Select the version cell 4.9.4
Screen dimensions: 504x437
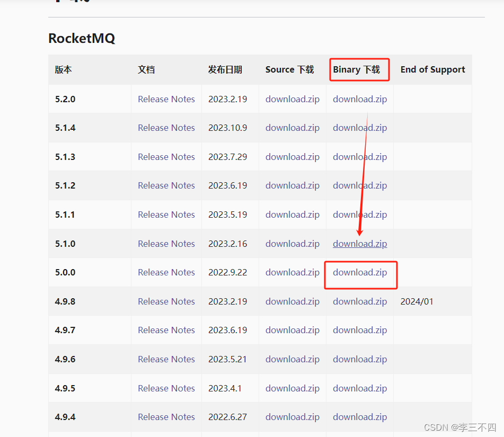coord(65,417)
